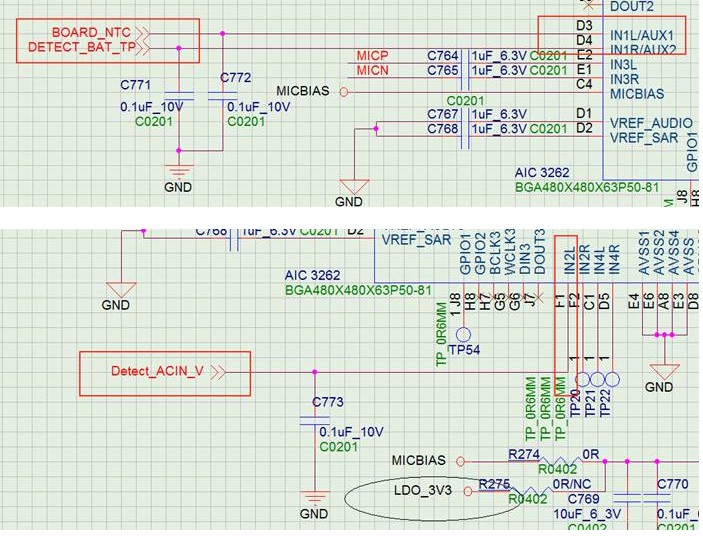The image size is (703, 542).
Task: Select the TP22 test point circle
Action: [x=612, y=379]
